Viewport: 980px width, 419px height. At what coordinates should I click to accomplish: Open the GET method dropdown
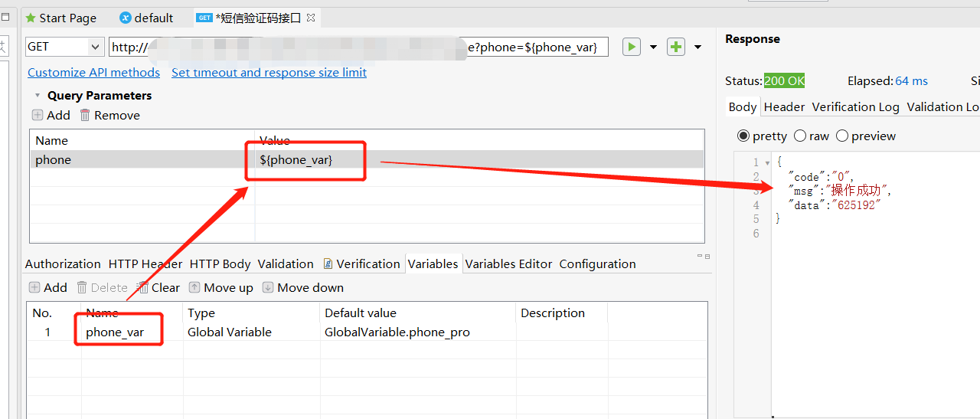(96, 47)
